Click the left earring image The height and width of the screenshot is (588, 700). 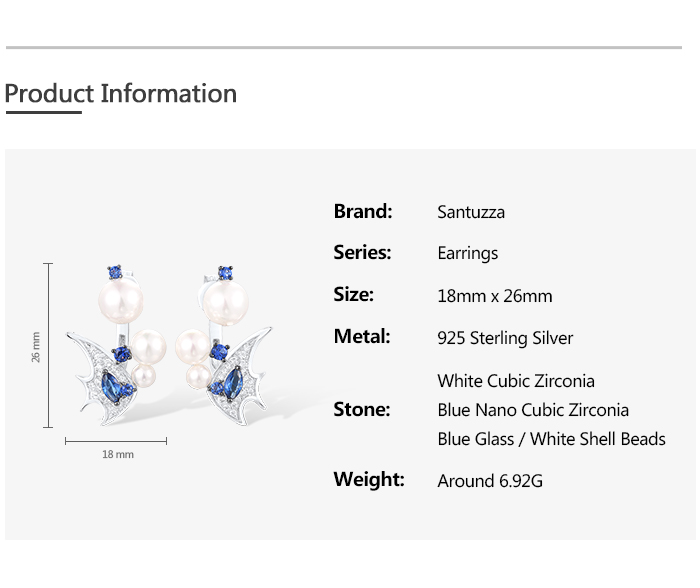pos(117,345)
